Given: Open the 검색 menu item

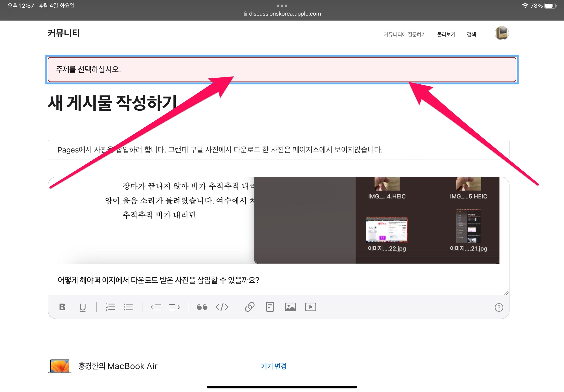Looking at the screenshot, I should 471,34.
